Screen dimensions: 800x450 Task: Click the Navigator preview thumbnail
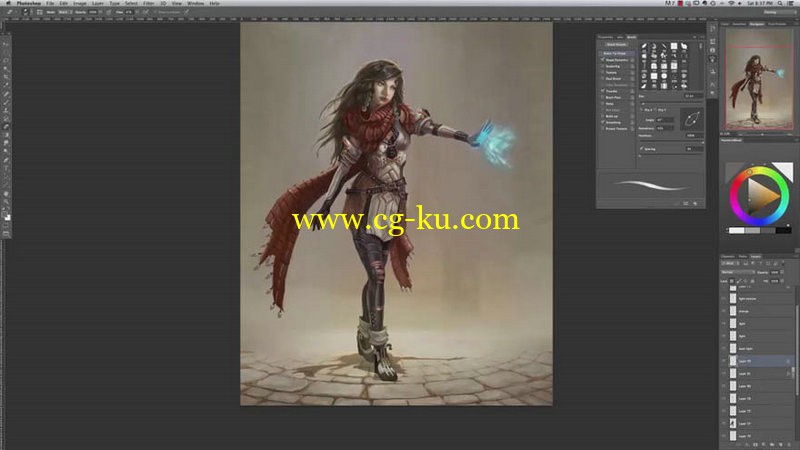point(759,80)
